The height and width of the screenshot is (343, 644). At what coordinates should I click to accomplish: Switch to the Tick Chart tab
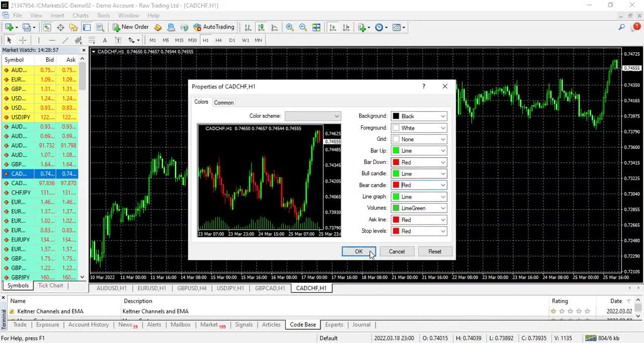[51, 286]
